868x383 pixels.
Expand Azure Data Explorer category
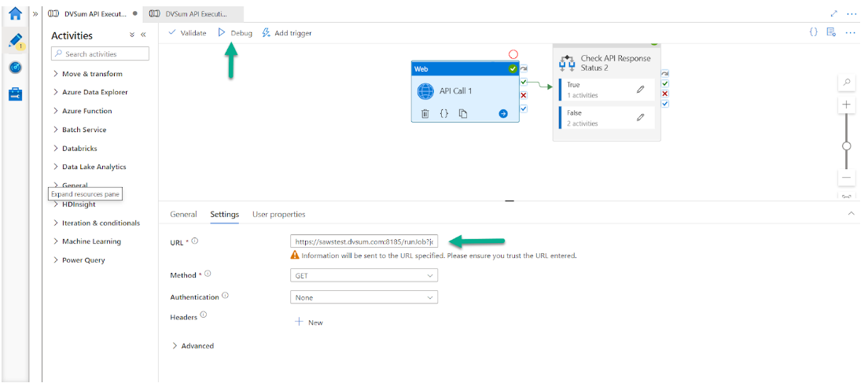tap(90, 93)
